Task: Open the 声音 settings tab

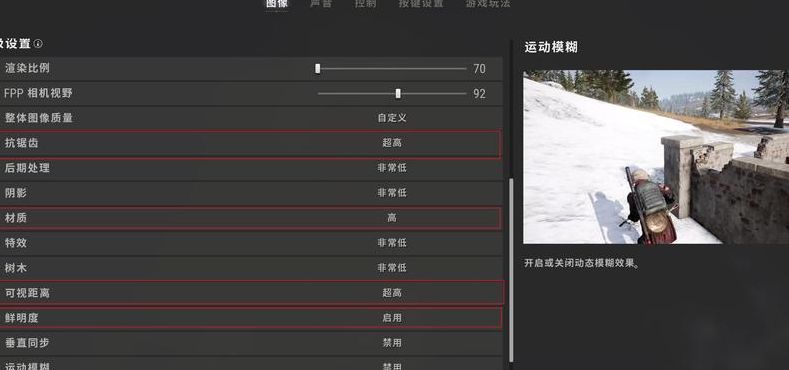Action: click(321, 4)
